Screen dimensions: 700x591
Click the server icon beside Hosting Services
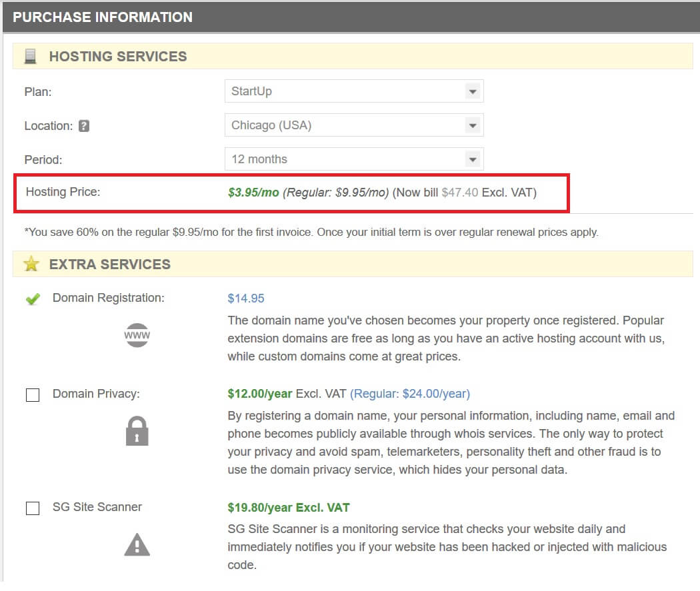(31, 56)
